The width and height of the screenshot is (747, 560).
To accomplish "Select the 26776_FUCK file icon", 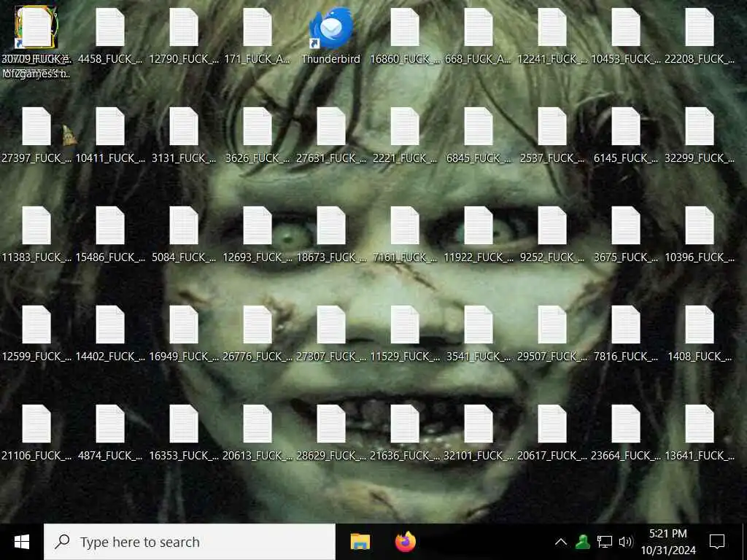I will [x=258, y=324].
